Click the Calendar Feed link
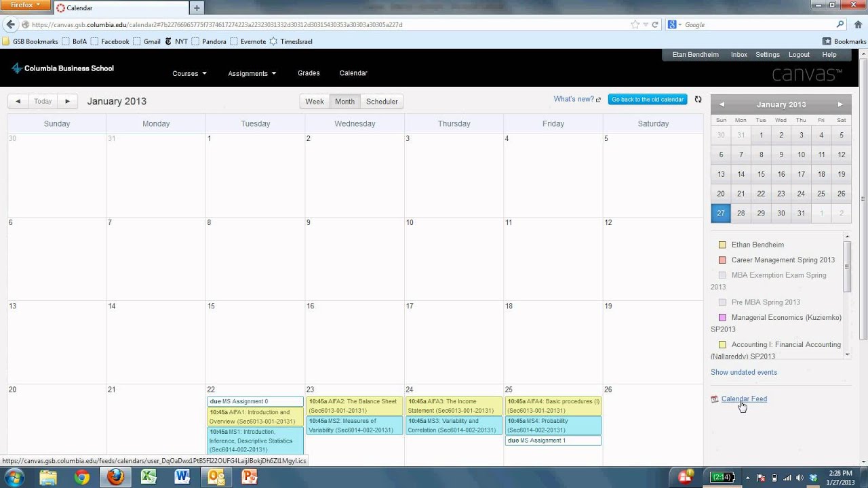 click(744, 399)
